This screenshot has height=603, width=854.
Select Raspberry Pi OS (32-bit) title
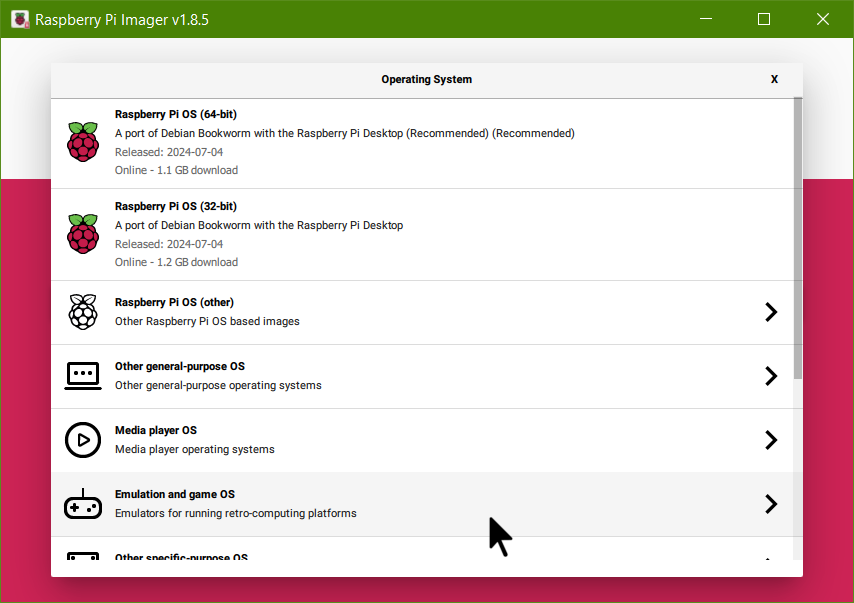(175, 207)
